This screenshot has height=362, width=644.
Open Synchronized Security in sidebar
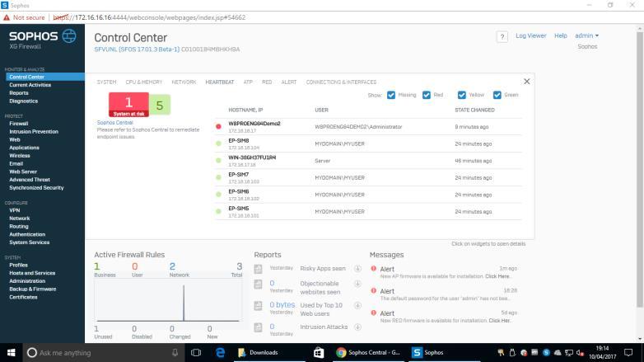[36, 187]
